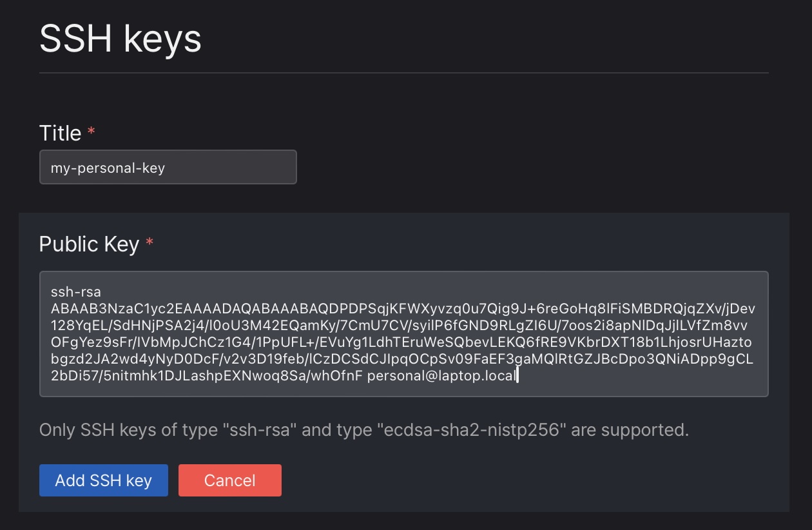Viewport: 812px width, 530px height.
Task: Click the "Only SSH keys of type" helper text
Action: (128, 429)
